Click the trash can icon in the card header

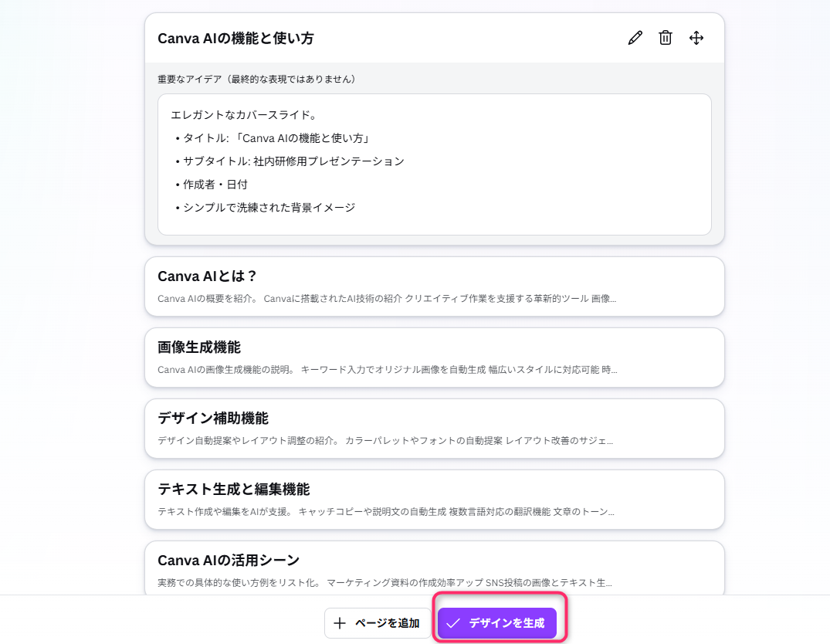(x=665, y=37)
